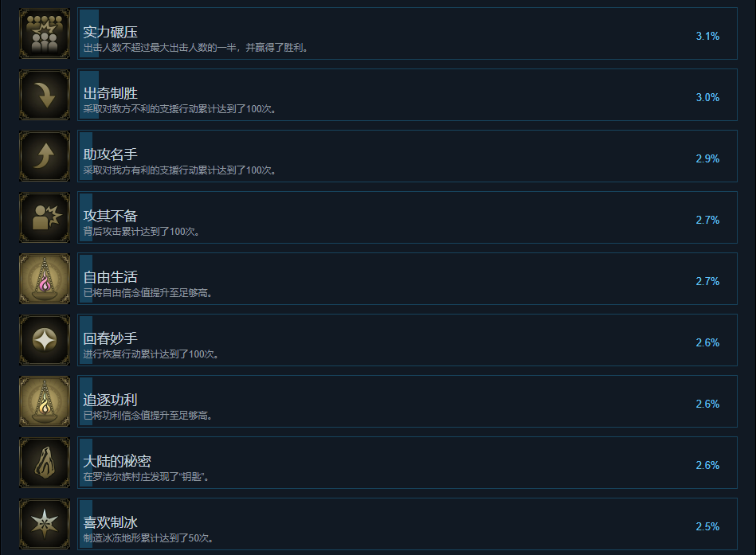Click the 3.0% unlock percentage
Screen dimensions: 756x555
tap(707, 97)
